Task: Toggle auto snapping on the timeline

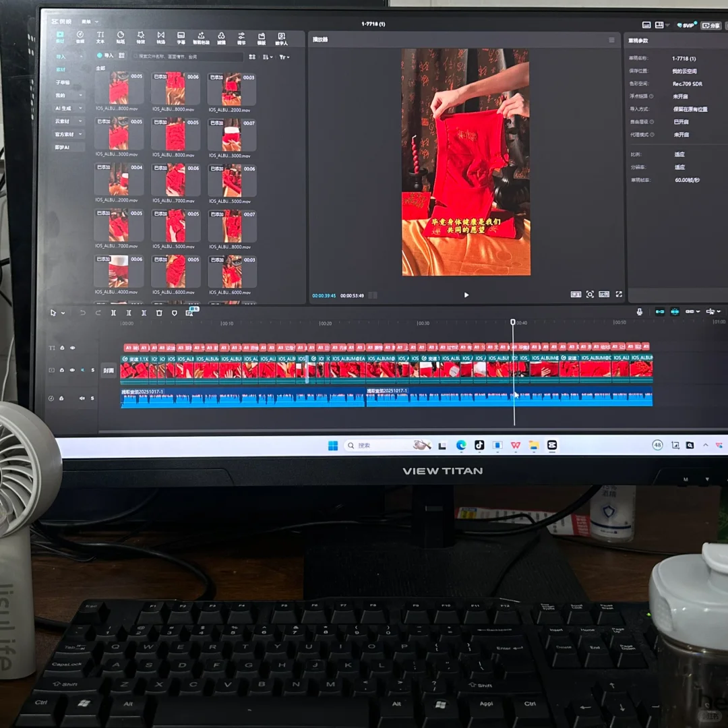Action: point(675,311)
